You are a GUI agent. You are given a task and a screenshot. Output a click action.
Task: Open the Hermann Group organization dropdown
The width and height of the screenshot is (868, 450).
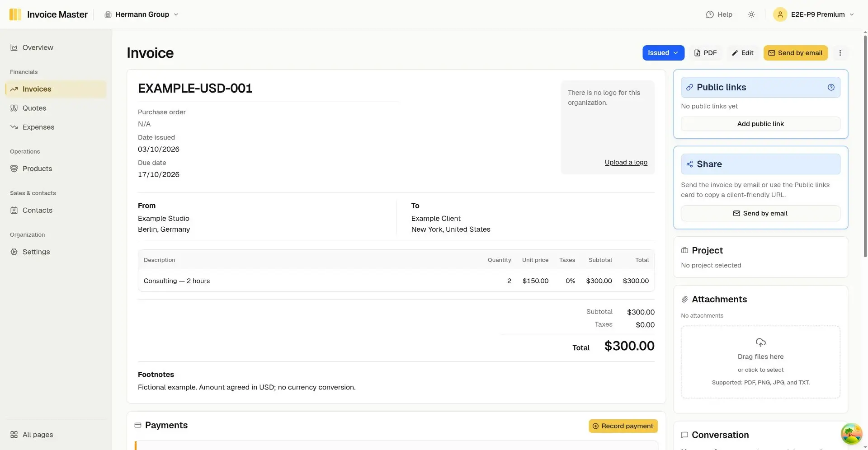click(142, 14)
